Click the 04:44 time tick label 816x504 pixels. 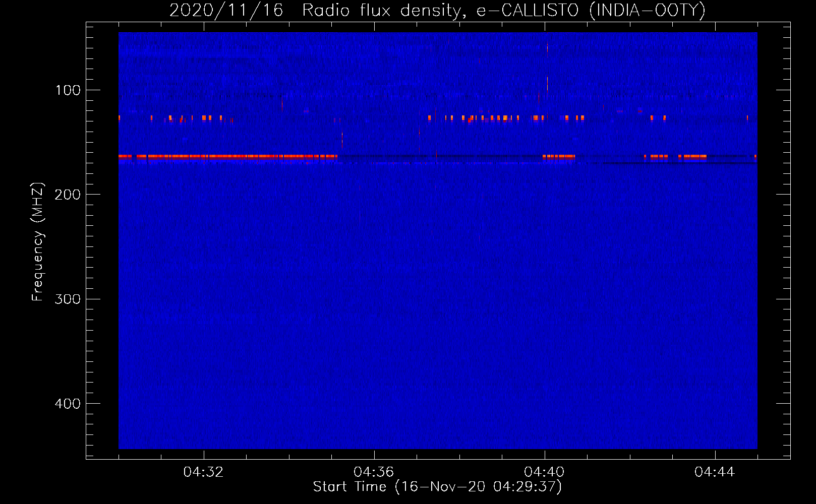(x=715, y=472)
